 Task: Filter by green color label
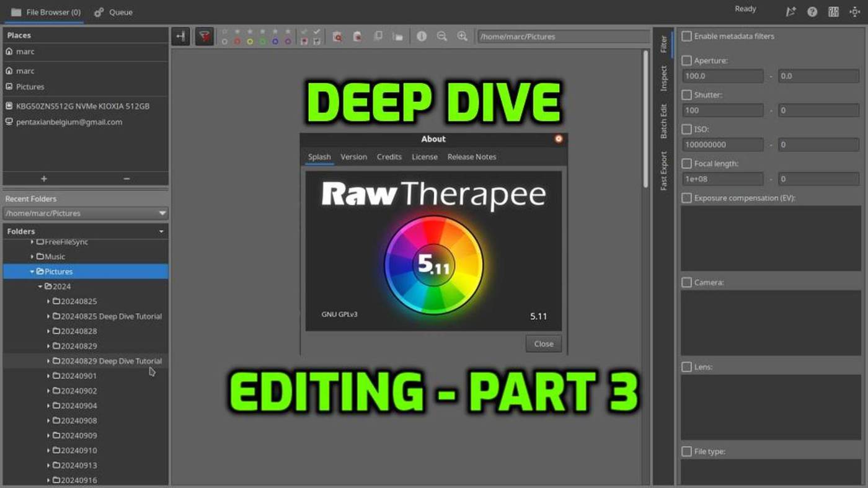(x=262, y=42)
